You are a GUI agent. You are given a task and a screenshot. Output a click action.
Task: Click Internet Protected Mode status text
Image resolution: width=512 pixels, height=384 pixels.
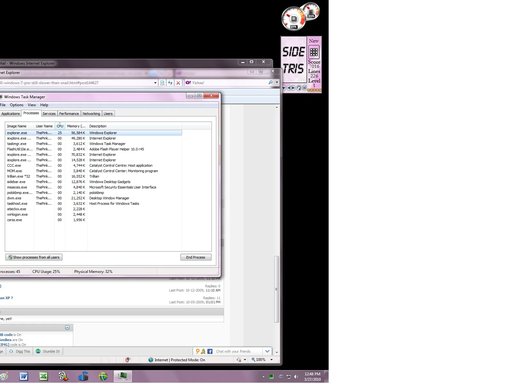click(180, 360)
